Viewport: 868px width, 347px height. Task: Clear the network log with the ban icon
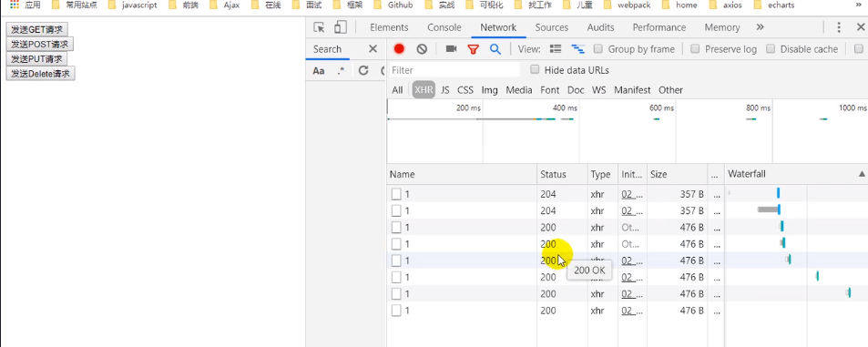coord(422,48)
